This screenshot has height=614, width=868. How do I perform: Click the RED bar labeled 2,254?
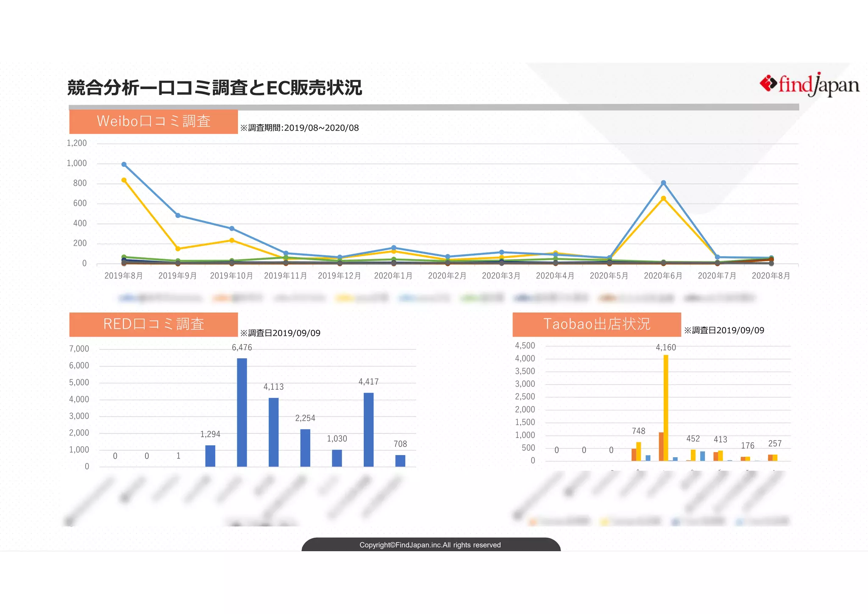click(x=305, y=448)
